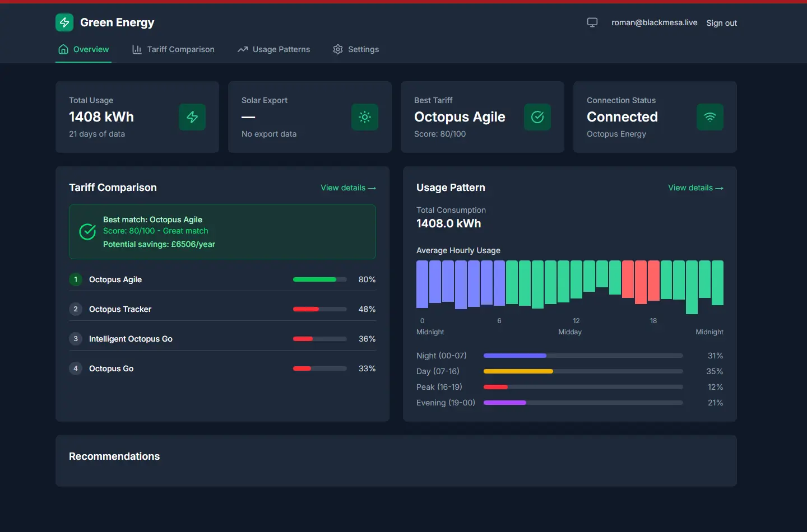Open the Usage Patterns tab
Image resolution: width=807 pixels, height=532 pixels.
(281, 49)
